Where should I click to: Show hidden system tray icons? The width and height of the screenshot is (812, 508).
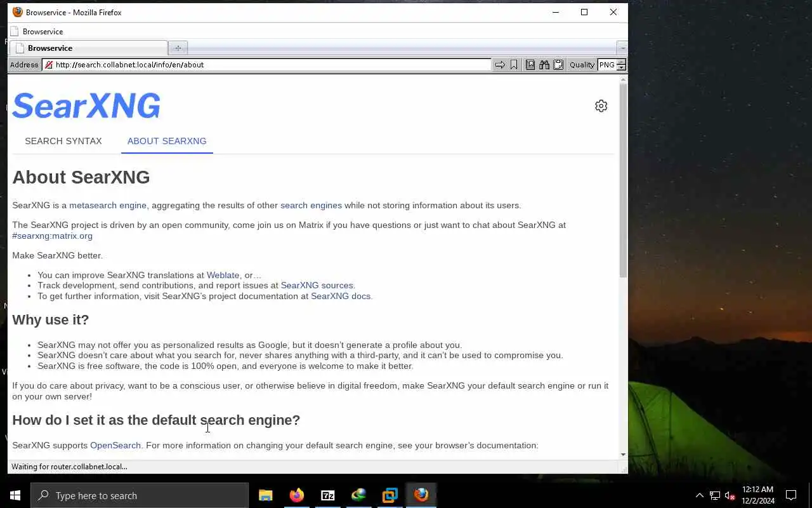click(x=700, y=496)
